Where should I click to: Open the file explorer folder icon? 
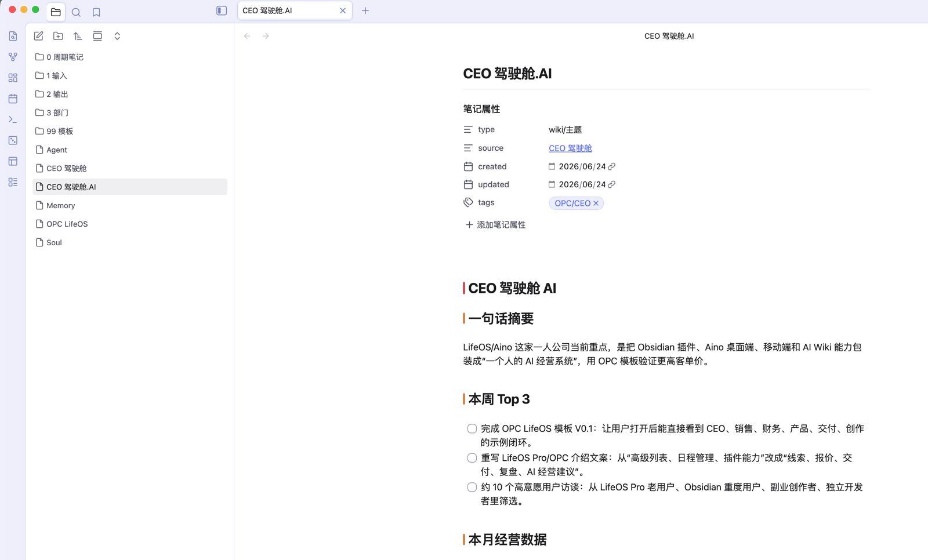pyautogui.click(x=56, y=12)
